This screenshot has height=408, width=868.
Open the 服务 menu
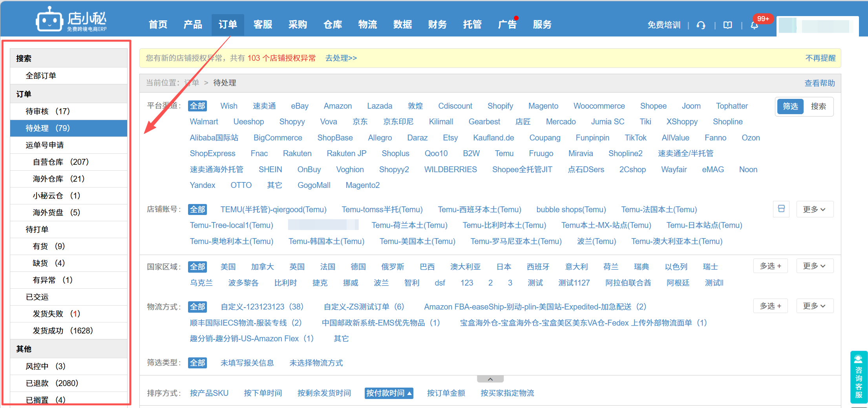542,25
